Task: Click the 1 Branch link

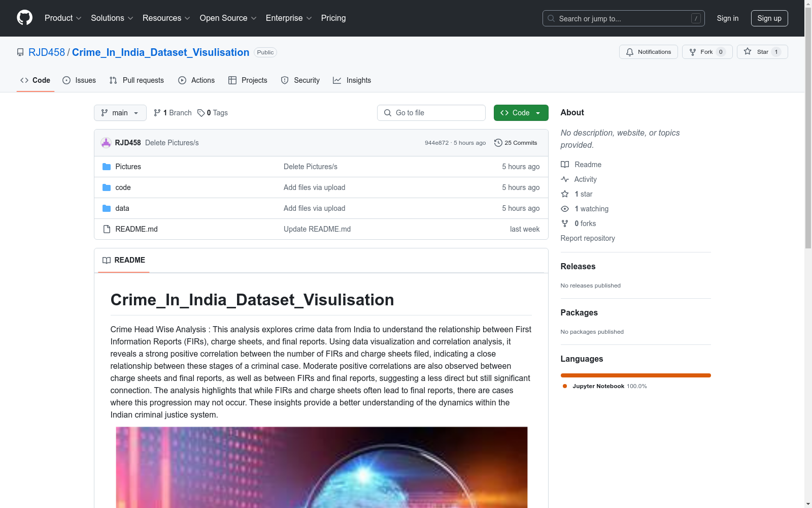Action: (x=173, y=113)
